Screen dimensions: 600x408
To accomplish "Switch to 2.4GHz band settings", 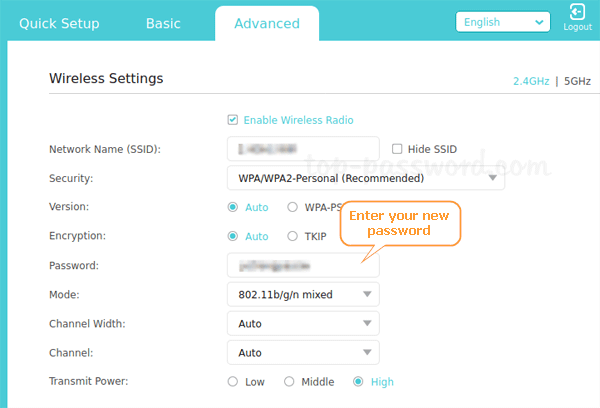I will [x=530, y=80].
